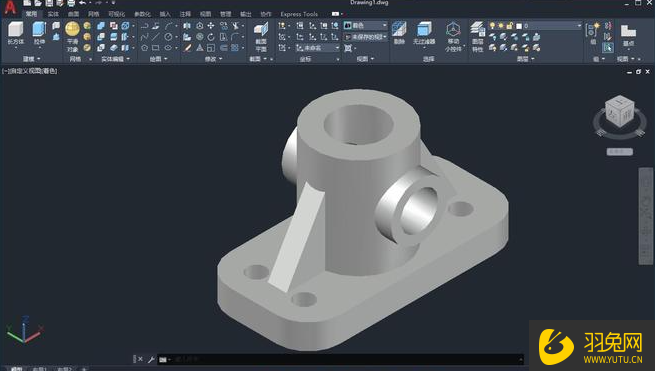This screenshot has width=655, height=371.
Task: Expand the unsaved view (未保存的视图) dropdown
Action: click(366, 37)
